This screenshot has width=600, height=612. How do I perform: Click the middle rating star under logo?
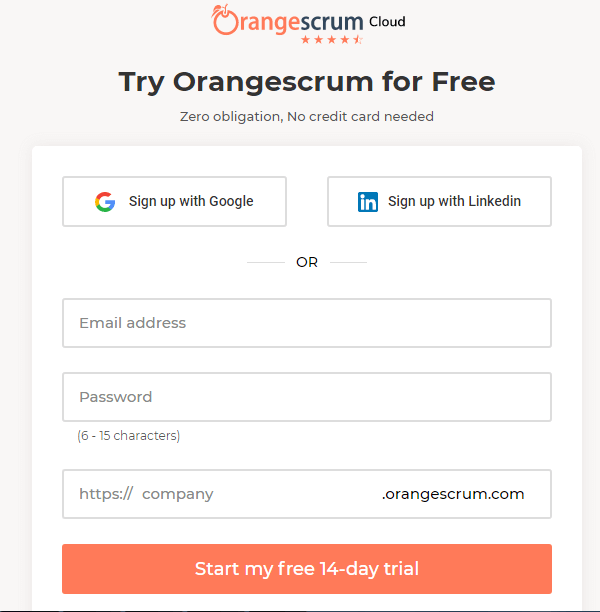click(x=331, y=40)
